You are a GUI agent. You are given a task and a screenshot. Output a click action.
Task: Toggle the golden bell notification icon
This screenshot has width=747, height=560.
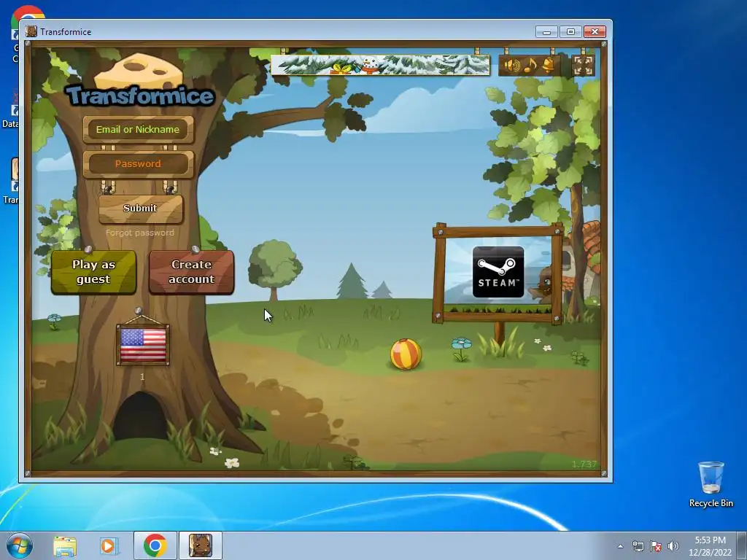pos(549,65)
